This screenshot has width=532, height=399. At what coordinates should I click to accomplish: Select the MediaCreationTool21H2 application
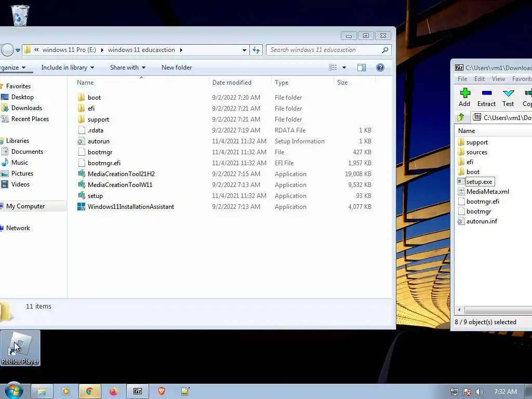click(x=121, y=174)
